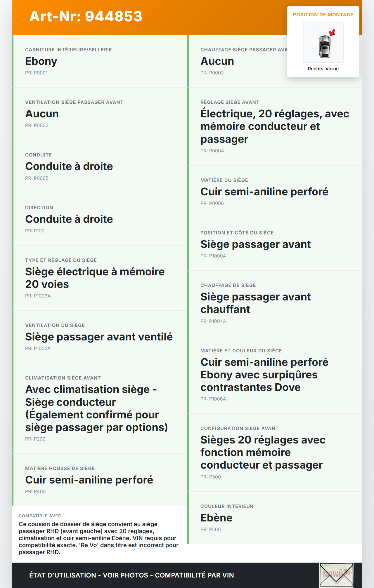Click Siège passager avant ventilé value

[x=99, y=337]
